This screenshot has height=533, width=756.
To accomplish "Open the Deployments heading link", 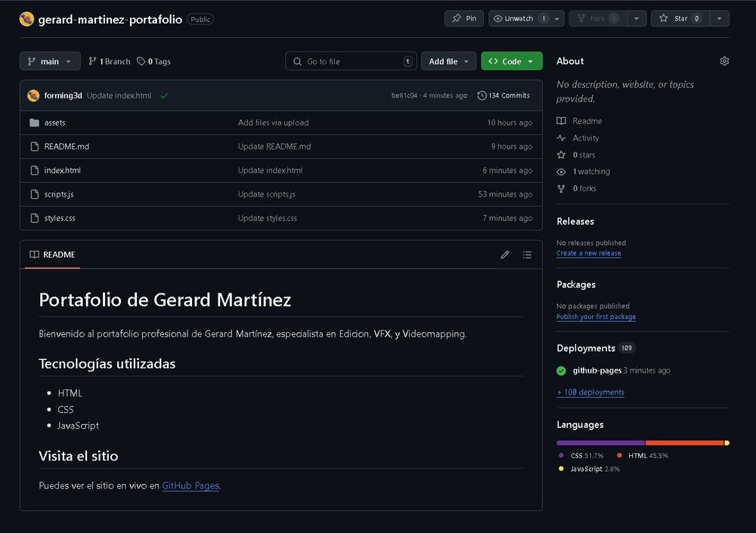I will tap(586, 348).
